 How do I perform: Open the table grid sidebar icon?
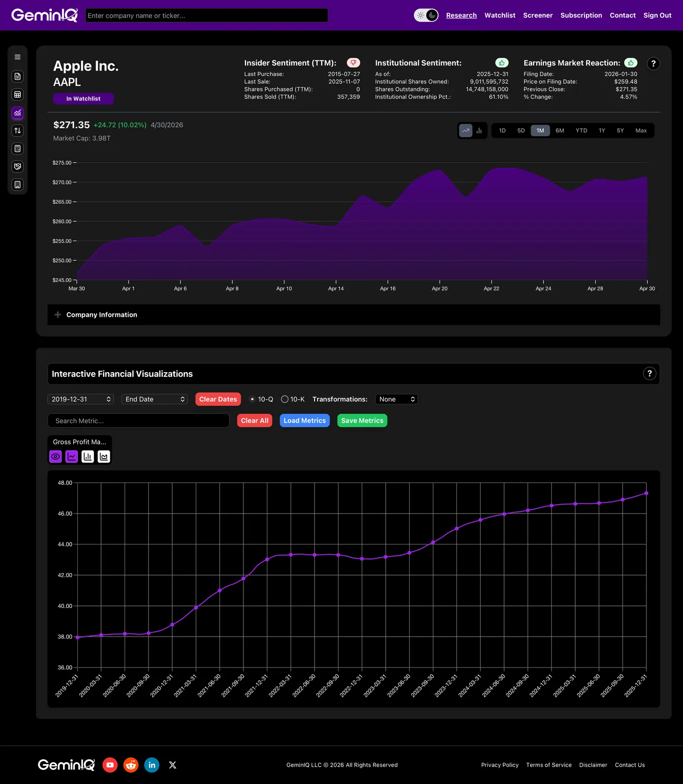tap(17, 95)
